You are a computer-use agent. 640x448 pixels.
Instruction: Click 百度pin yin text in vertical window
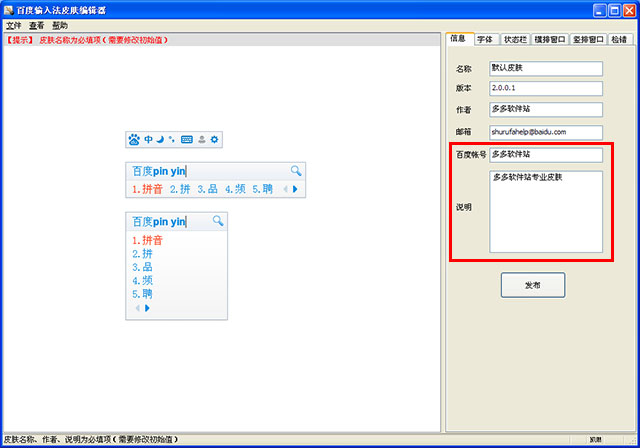click(159, 222)
